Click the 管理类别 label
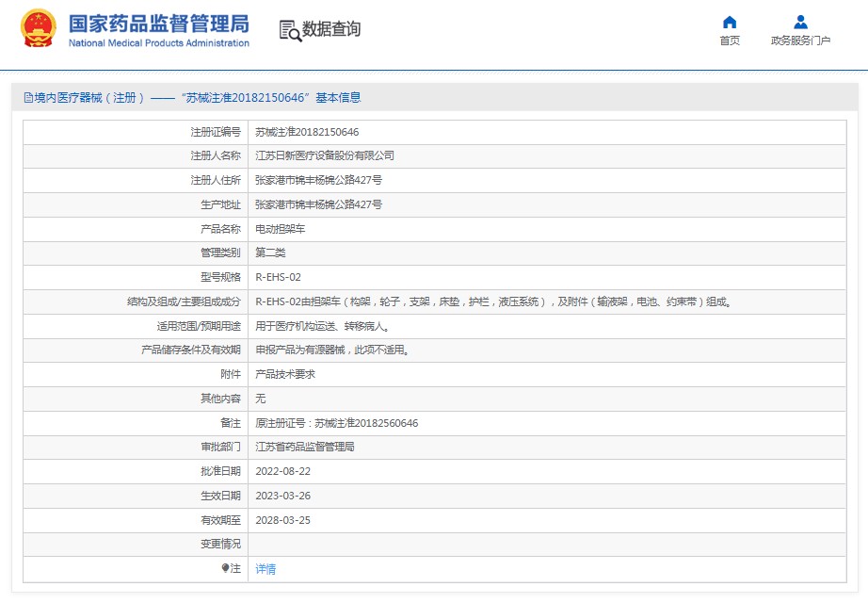 click(x=220, y=253)
